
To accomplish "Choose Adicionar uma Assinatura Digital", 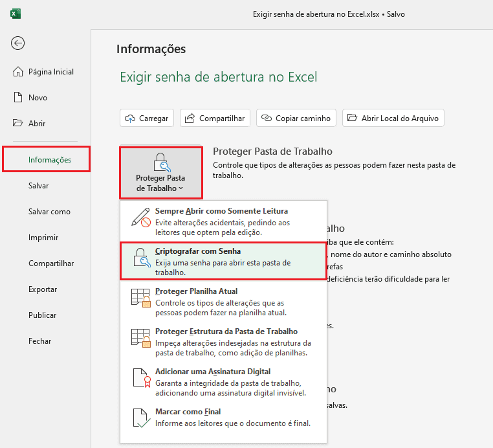I will coord(224,382).
